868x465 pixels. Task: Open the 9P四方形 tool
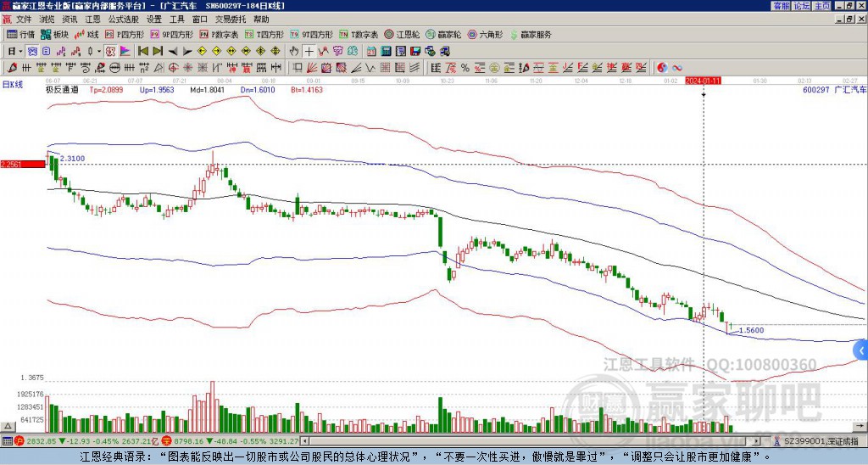(172, 34)
